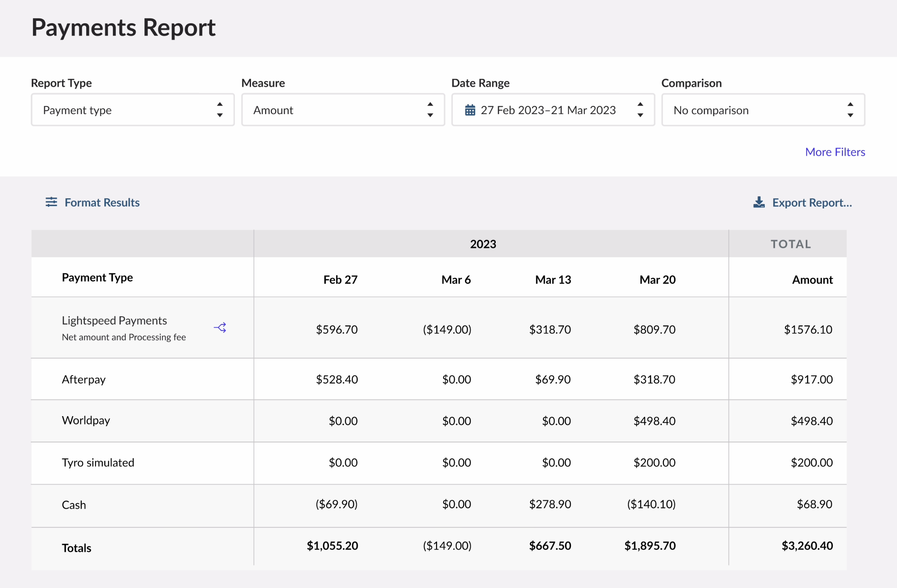The width and height of the screenshot is (897, 588).
Task: Click the Measure selector arrows icon
Action: coord(430,110)
